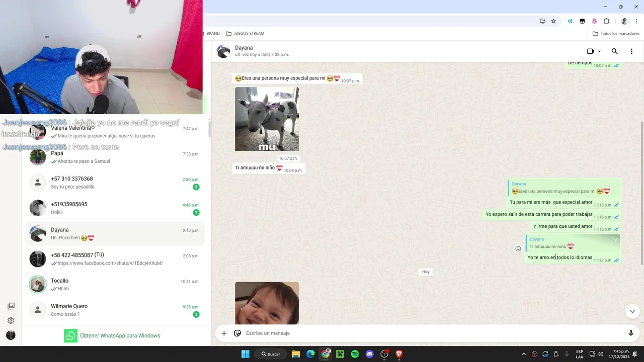Image resolution: width=644 pixels, height=362 pixels.
Task: Click the black Tampermonkey-style extension icon
Action: (582, 21)
